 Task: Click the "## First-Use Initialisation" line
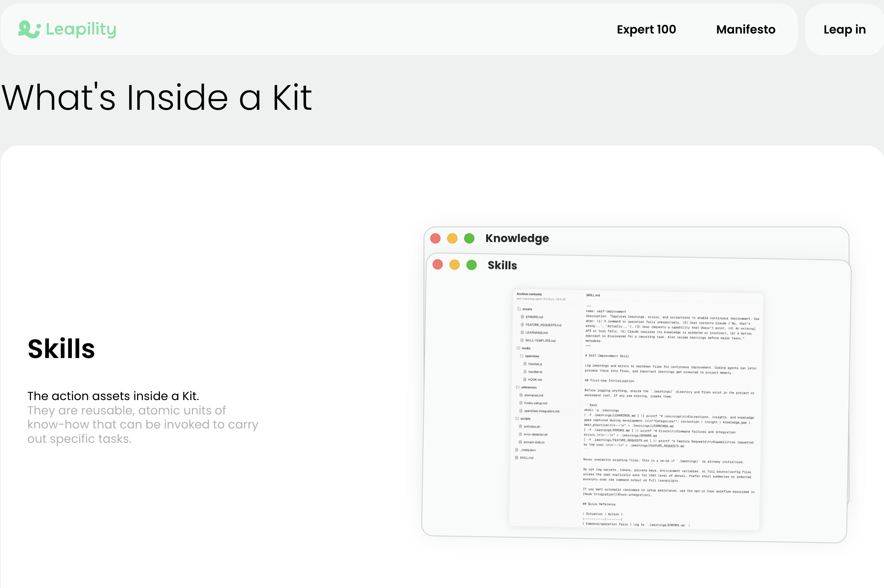tap(609, 381)
